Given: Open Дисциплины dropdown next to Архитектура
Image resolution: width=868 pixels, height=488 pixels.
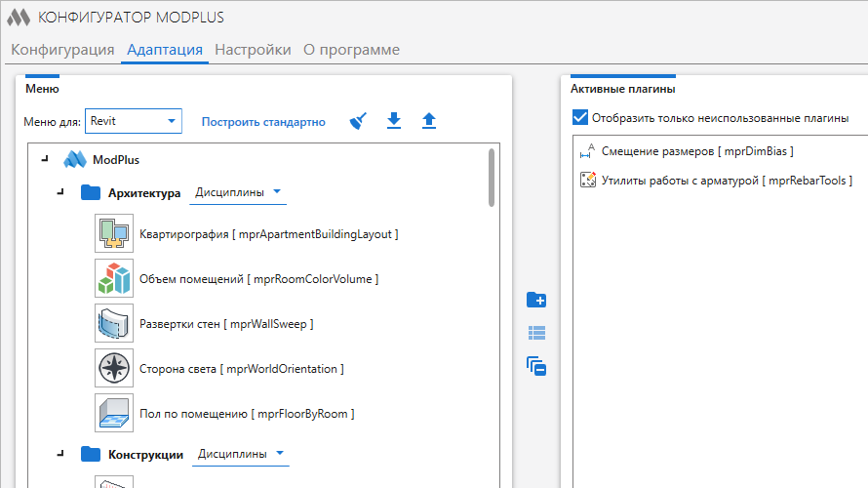Looking at the screenshot, I should 238,193.
